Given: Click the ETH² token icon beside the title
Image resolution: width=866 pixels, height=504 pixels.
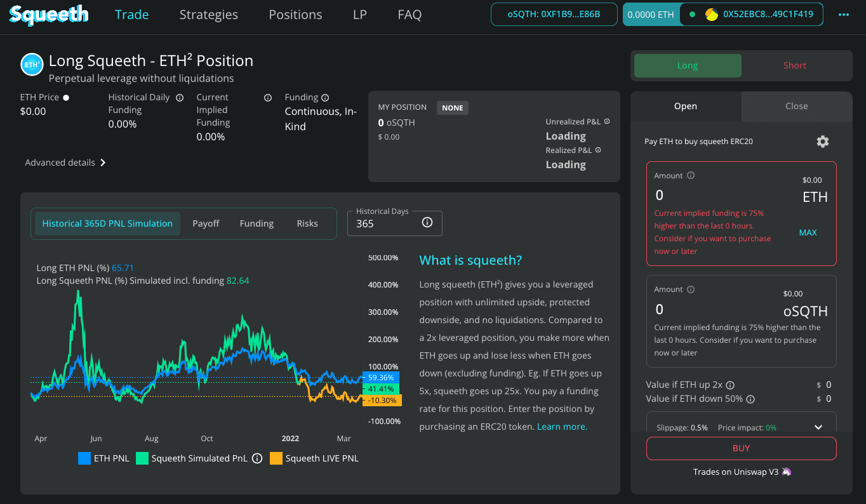Looking at the screenshot, I should point(32,64).
